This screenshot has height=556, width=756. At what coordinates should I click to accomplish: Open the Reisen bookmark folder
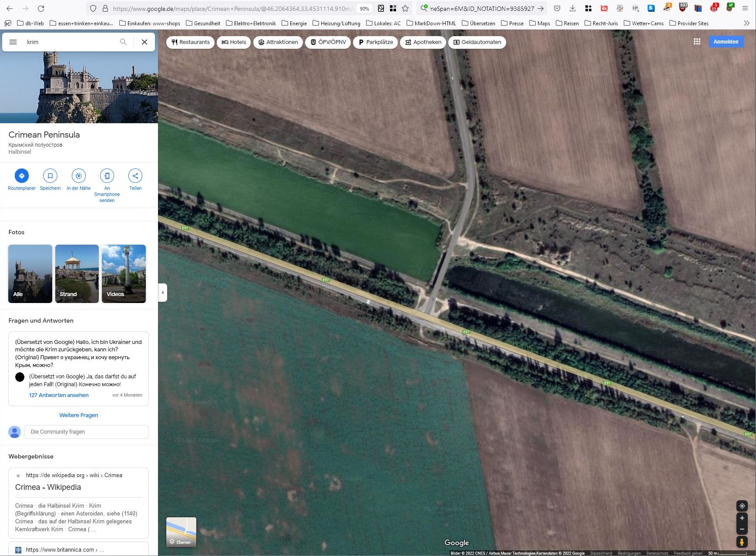point(568,23)
